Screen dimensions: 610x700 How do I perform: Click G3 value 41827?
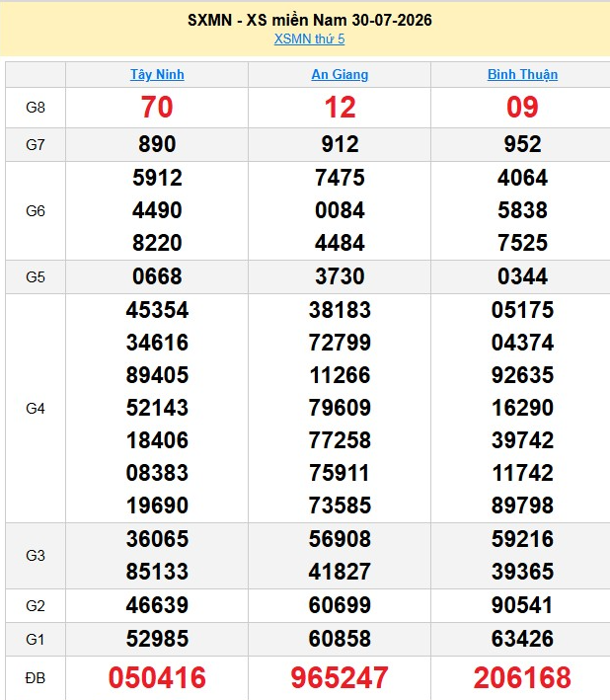(x=340, y=572)
